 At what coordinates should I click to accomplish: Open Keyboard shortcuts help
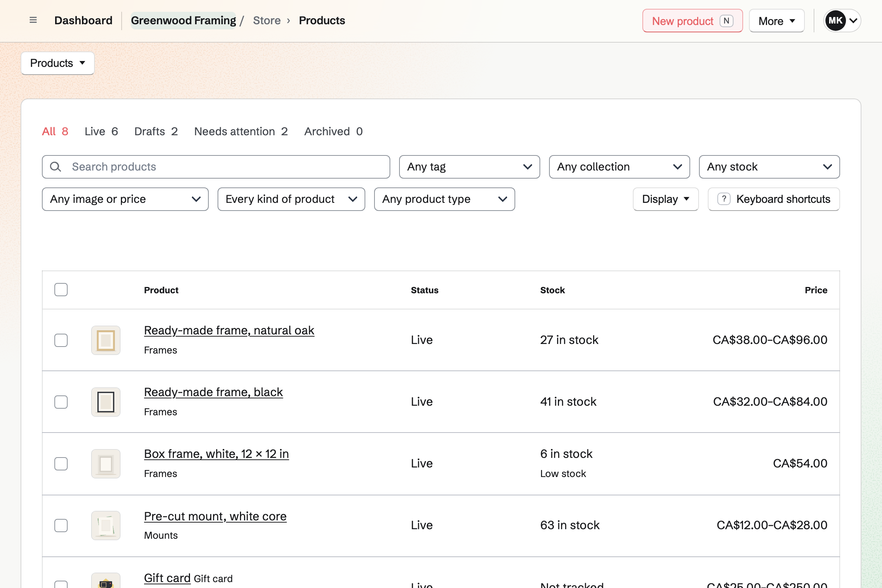(774, 199)
